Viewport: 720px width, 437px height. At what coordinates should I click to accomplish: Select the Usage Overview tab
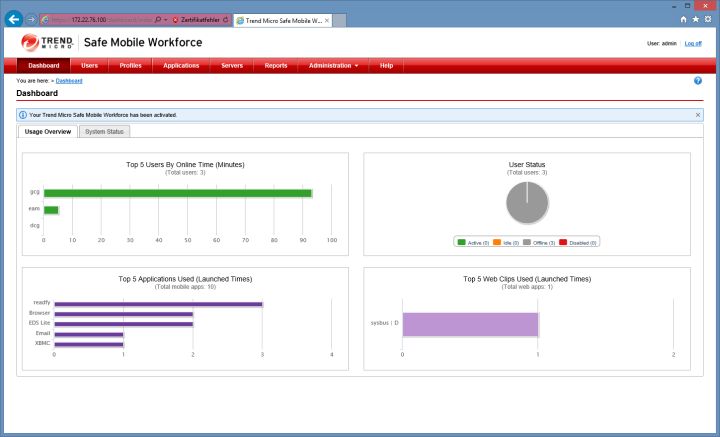pyautogui.click(x=47, y=132)
